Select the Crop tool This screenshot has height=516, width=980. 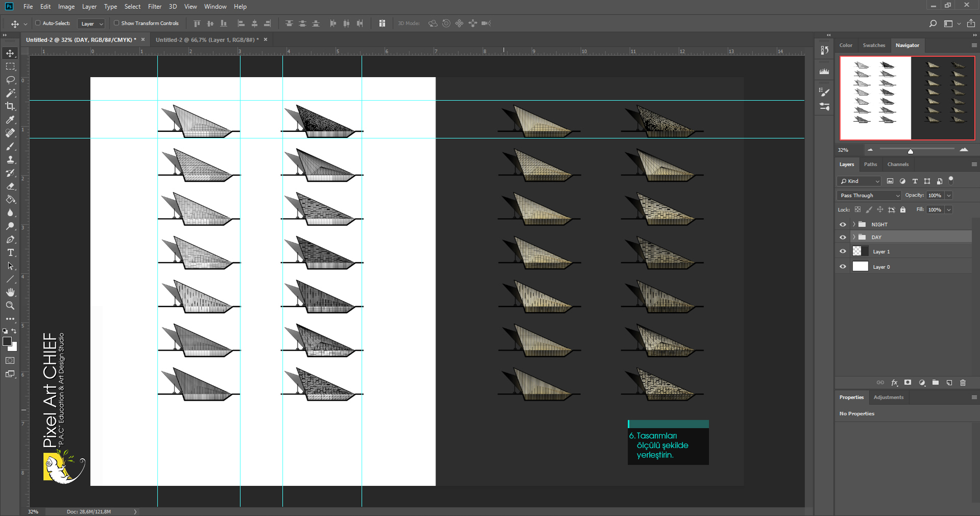(x=10, y=106)
